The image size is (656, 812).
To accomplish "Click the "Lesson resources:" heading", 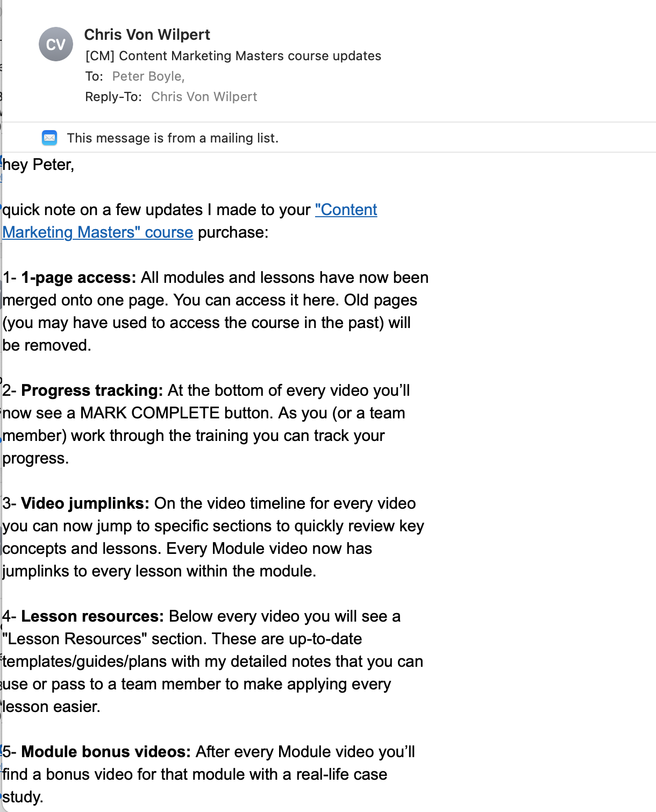I will click(x=92, y=616).
